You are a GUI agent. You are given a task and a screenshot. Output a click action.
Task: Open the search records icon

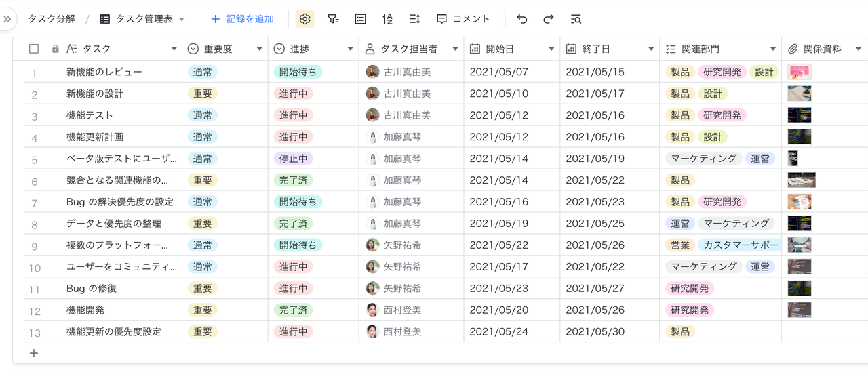[x=576, y=19]
